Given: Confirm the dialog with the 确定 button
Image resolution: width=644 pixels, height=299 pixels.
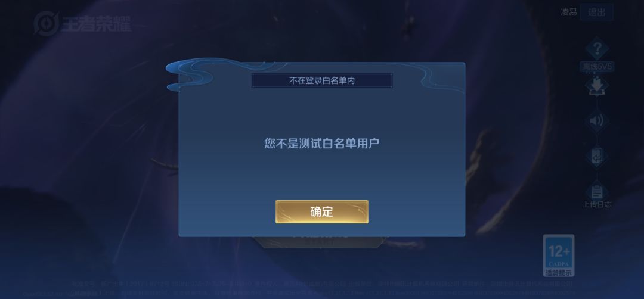Looking at the screenshot, I should (321, 211).
